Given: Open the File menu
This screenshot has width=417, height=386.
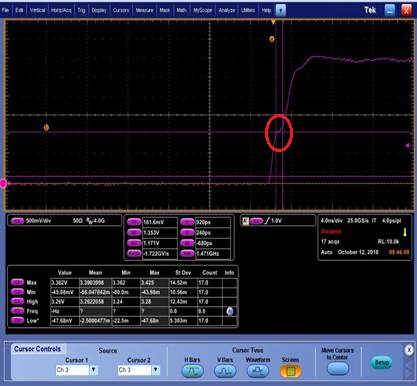Looking at the screenshot, I should (5, 10).
